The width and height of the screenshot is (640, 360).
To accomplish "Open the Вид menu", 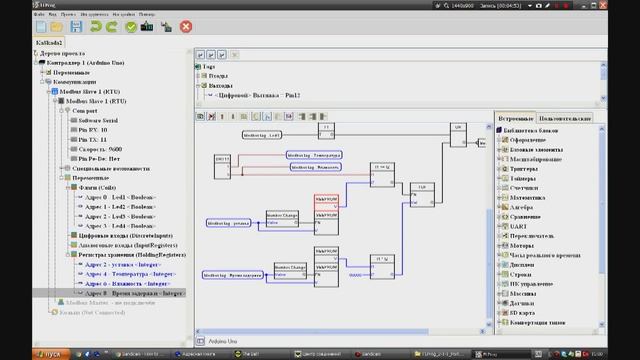I will [x=53, y=14].
